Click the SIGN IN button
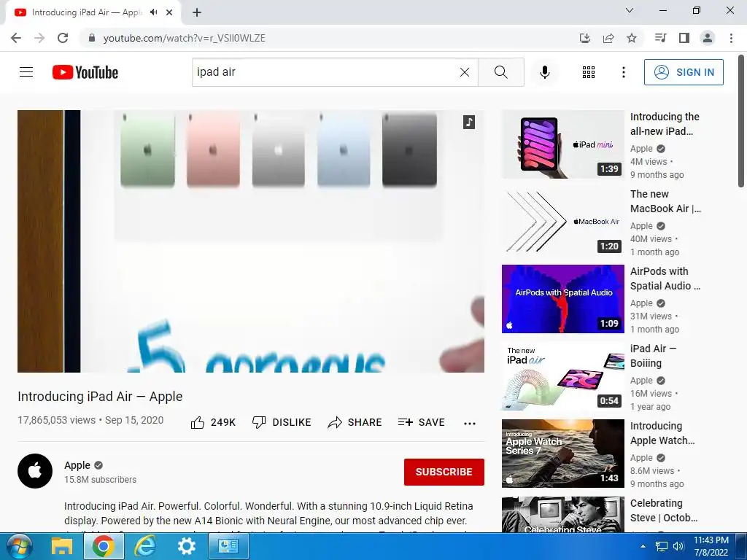 coord(684,72)
